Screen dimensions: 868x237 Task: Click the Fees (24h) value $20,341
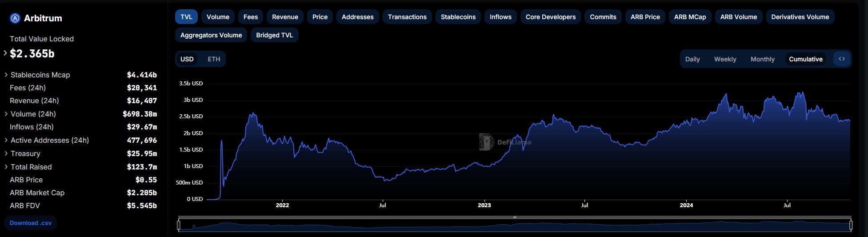(x=142, y=88)
